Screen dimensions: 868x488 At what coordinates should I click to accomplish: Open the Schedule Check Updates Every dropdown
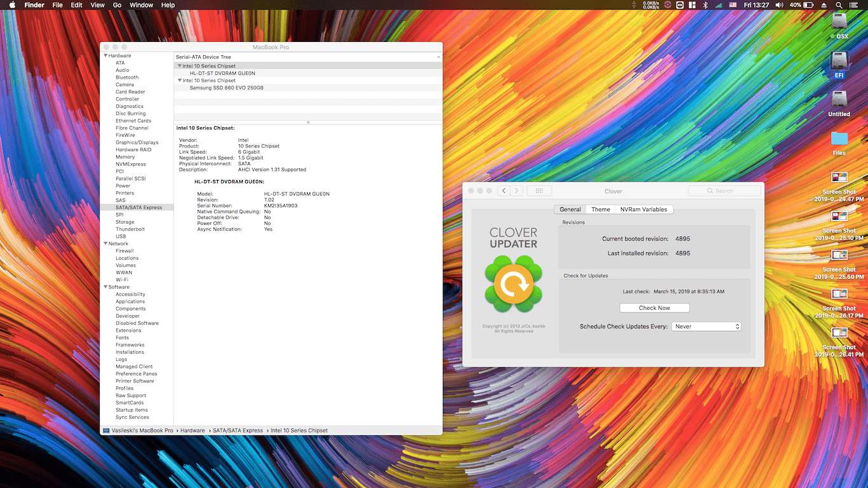[706, 327]
